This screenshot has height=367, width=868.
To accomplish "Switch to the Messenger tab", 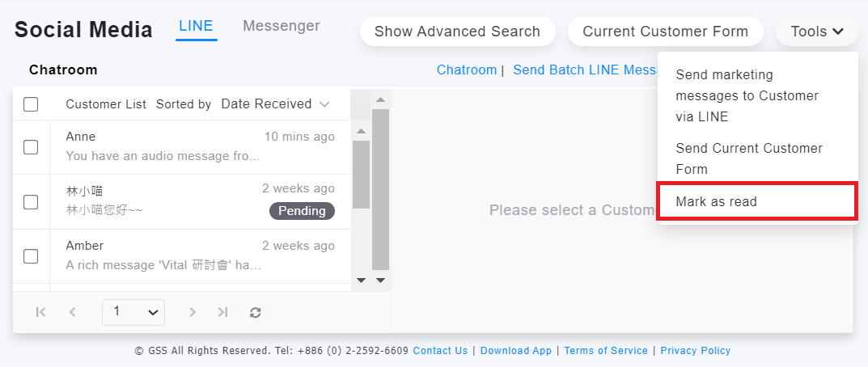I will pos(282,26).
